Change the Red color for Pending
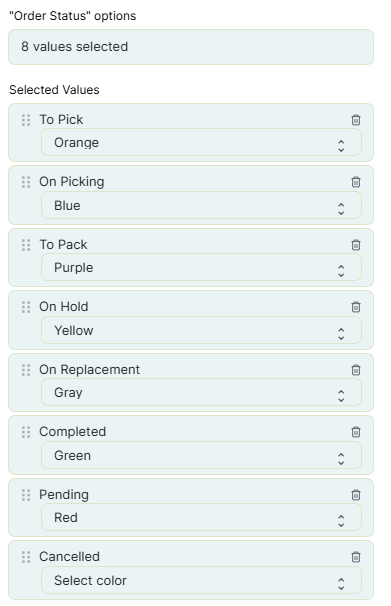Image resolution: width=391 pixels, height=606 pixels. [201, 517]
